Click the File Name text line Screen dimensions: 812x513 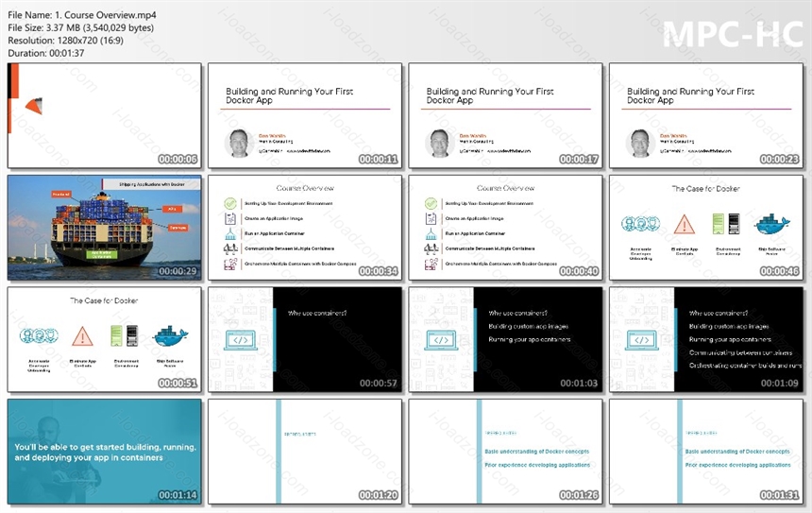click(82, 15)
